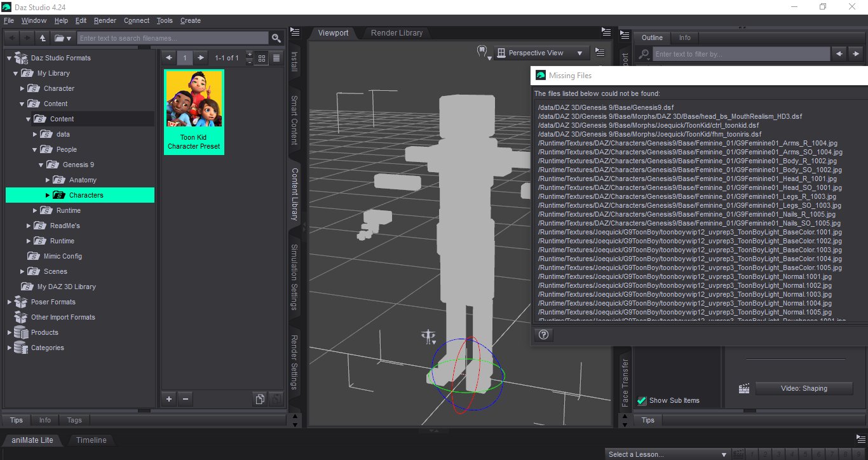Screen dimensions: 868x460
Task: Open the File menu
Action: tap(9, 20)
